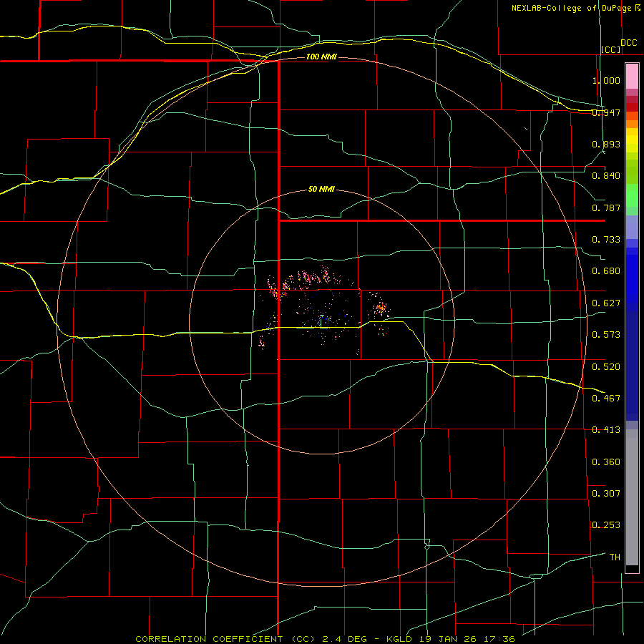Click the radar echo cluster east of center

380,308
